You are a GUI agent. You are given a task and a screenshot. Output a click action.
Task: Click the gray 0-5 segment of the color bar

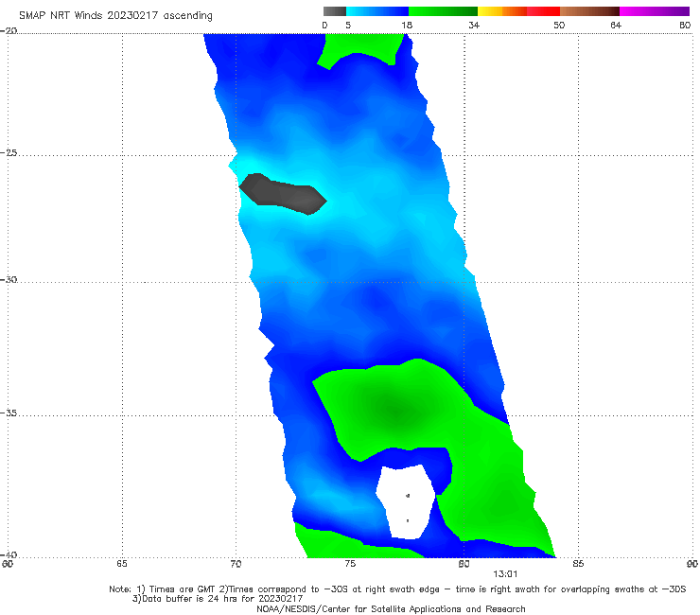click(x=335, y=11)
